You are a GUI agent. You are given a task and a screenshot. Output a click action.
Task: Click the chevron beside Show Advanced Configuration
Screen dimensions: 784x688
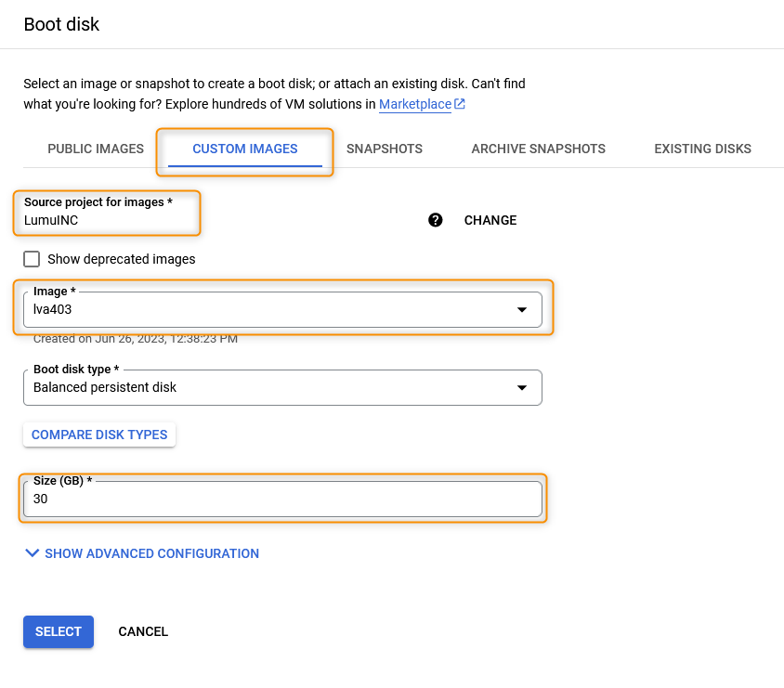point(33,553)
